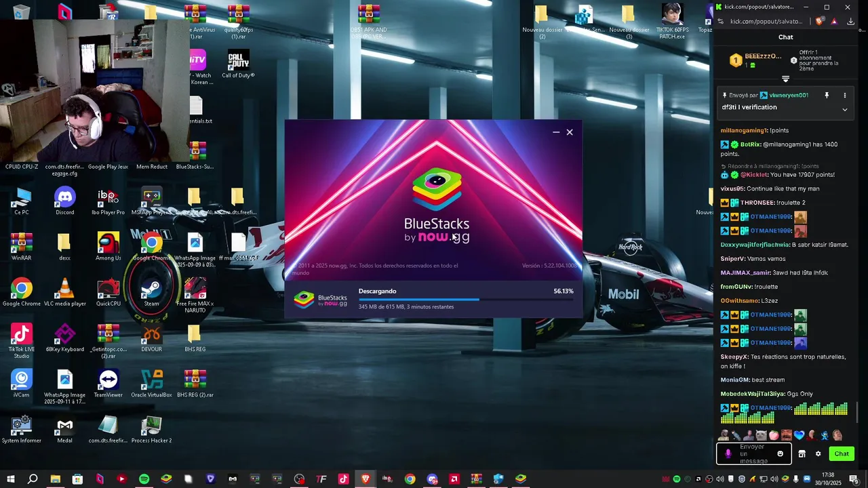Screen dimensions: 868x488
Task: Open the taskbar notification center
Action: [854, 479]
